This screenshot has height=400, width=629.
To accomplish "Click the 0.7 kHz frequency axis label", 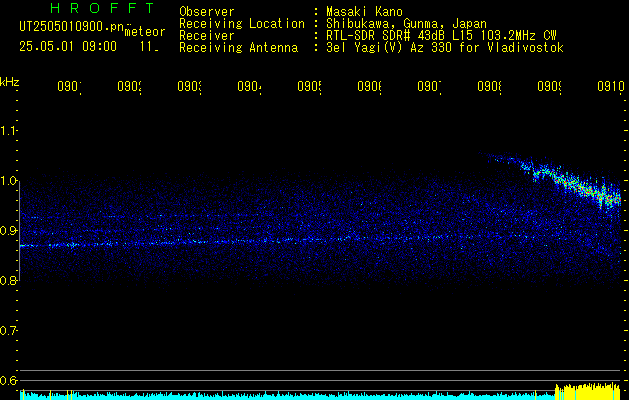I will 8,331.
